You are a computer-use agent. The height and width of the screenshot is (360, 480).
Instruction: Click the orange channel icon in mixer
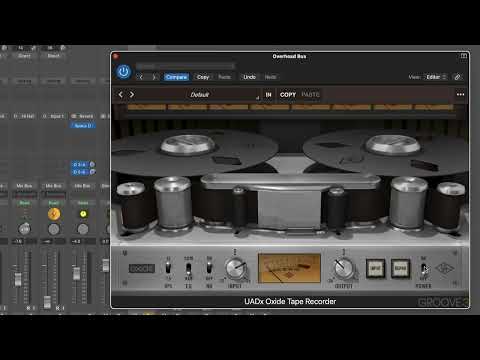click(54, 214)
